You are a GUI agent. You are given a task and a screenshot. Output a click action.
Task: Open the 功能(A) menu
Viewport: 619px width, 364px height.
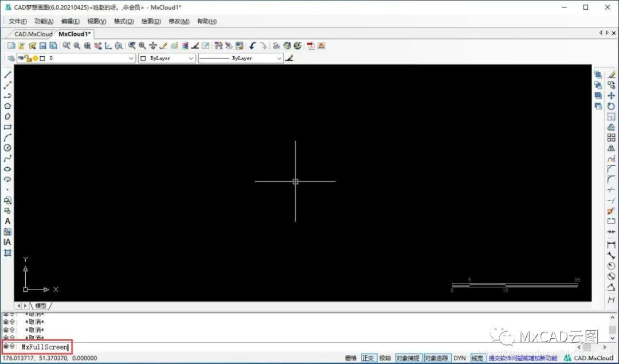click(44, 21)
